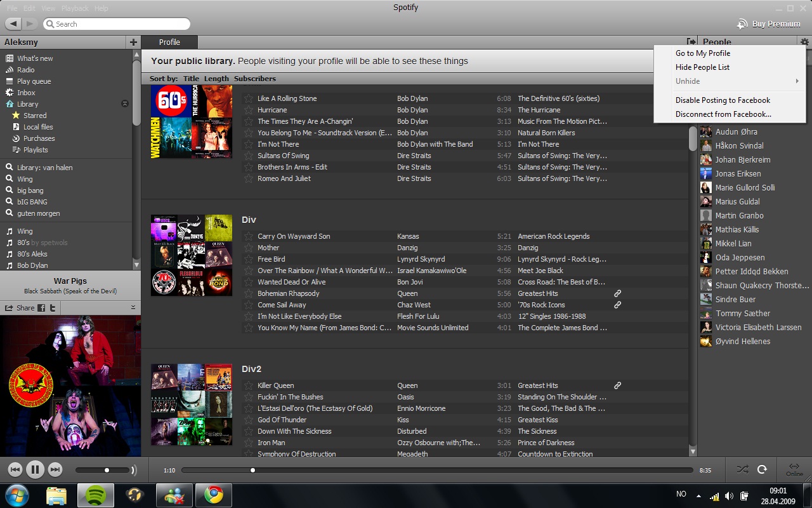Toggle repeat mode
This screenshot has height=508, width=812.
coord(763,469)
